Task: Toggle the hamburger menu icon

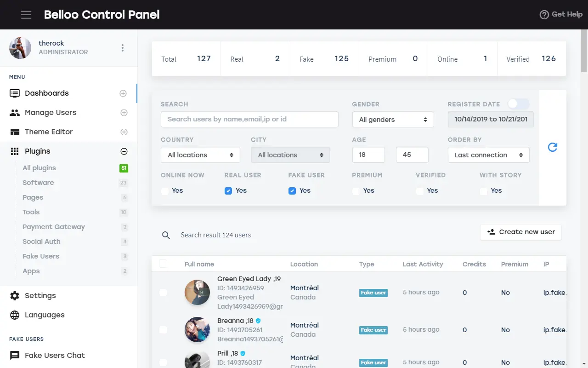Action: 26,15
